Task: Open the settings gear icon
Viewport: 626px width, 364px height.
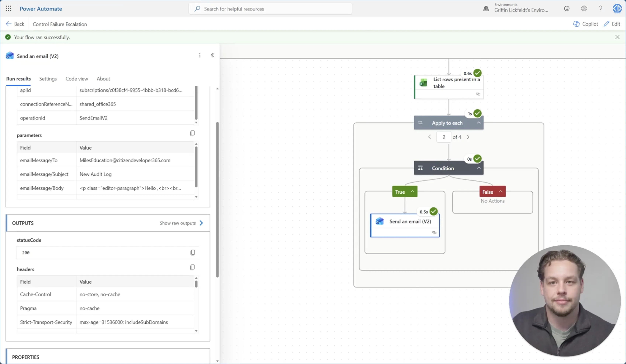Action: pos(584,9)
